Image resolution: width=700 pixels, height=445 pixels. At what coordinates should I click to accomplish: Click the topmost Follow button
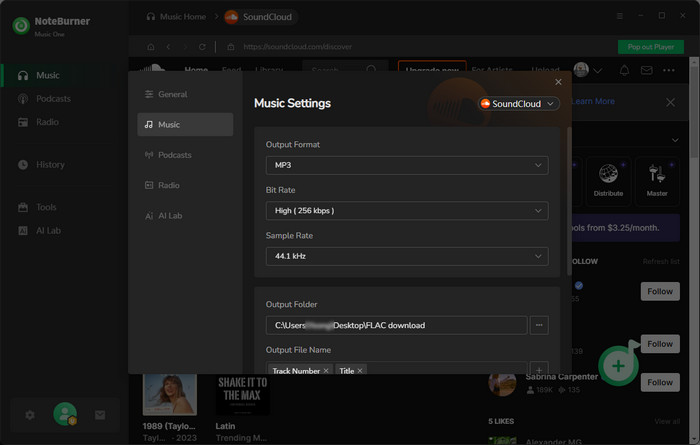coord(660,291)
